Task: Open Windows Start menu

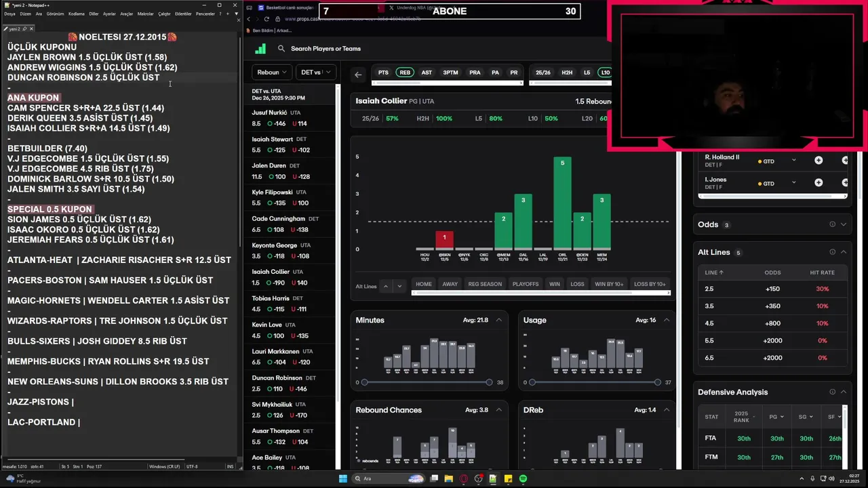Action: [344, 479]
